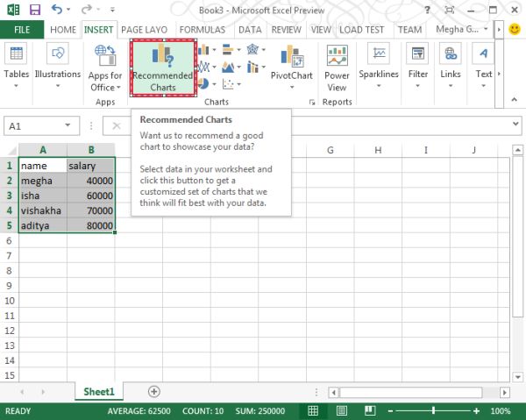The height and width of the screenshot is (420, 526).
Task: Open Power View report
Action: (x=337, y=68)
